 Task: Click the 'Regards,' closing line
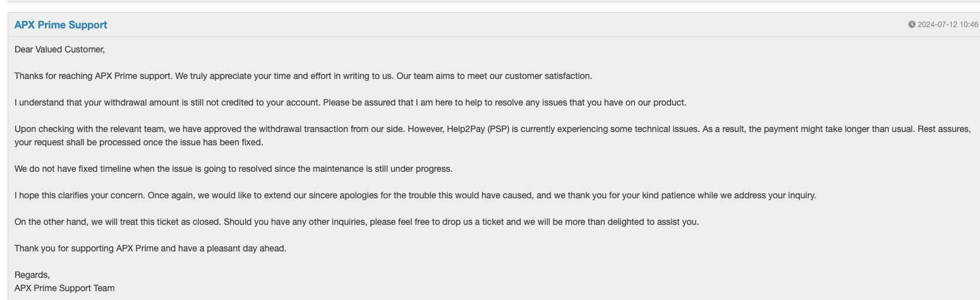click(32, 275)
